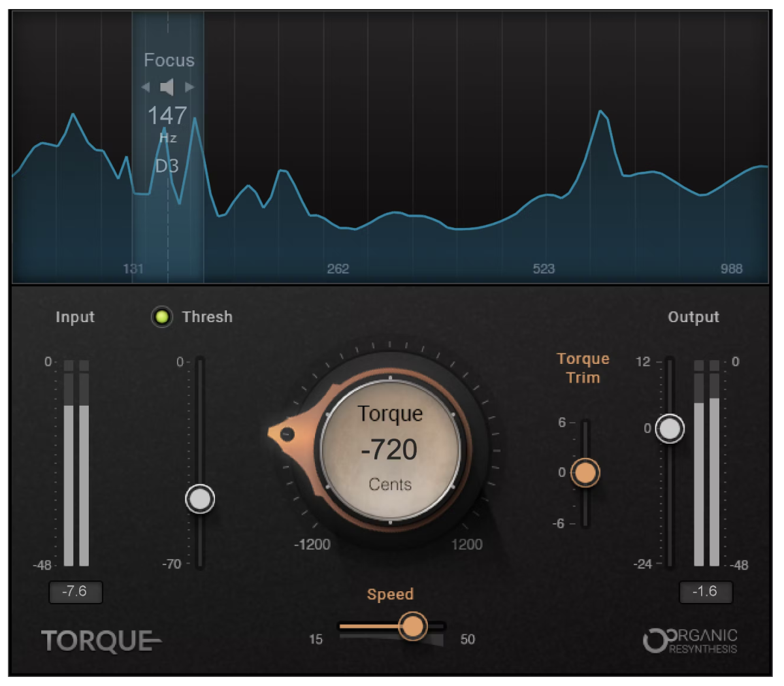Click the Input level readout -7.6
The width and height of the screenshot is (784, 686).
click(75, 592)
